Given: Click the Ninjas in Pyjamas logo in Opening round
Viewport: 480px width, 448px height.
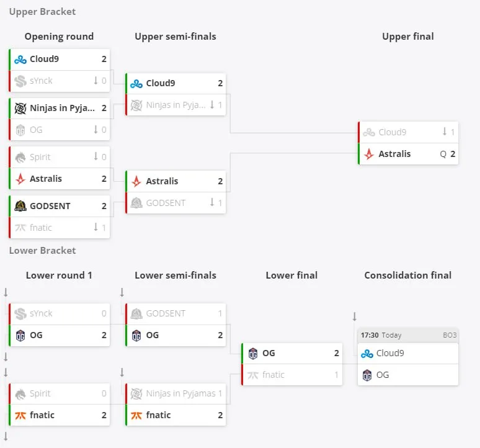Looking at the screenshot, I should point(20,108).
